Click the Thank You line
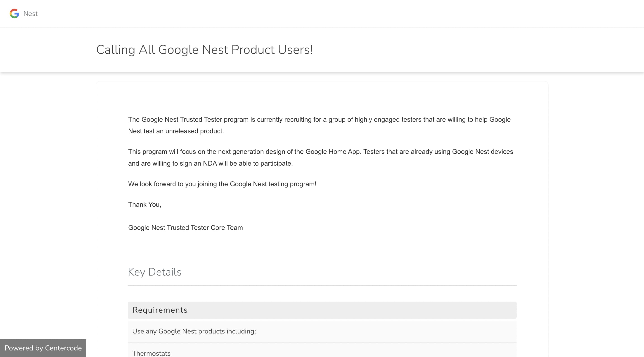 [x=144, y=204]
